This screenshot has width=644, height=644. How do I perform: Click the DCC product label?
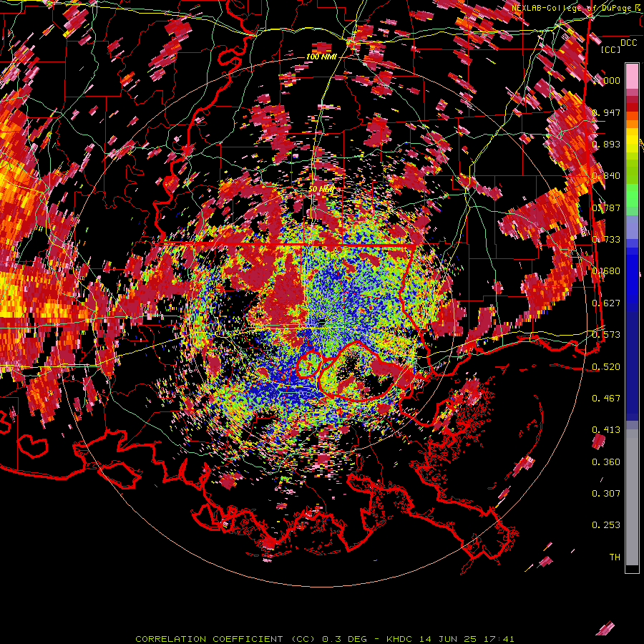(628, 43)
